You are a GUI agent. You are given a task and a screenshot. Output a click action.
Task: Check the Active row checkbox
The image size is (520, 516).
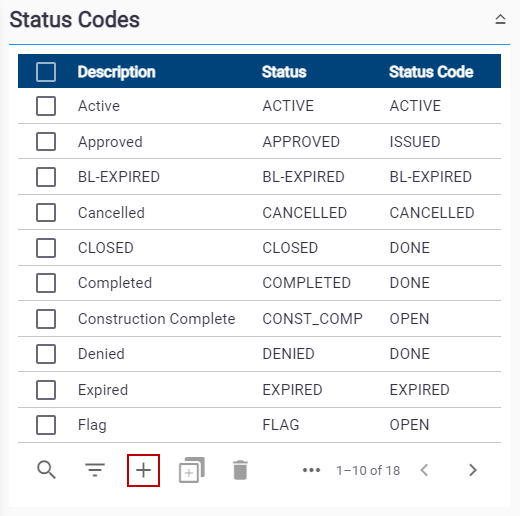point(46,106)
